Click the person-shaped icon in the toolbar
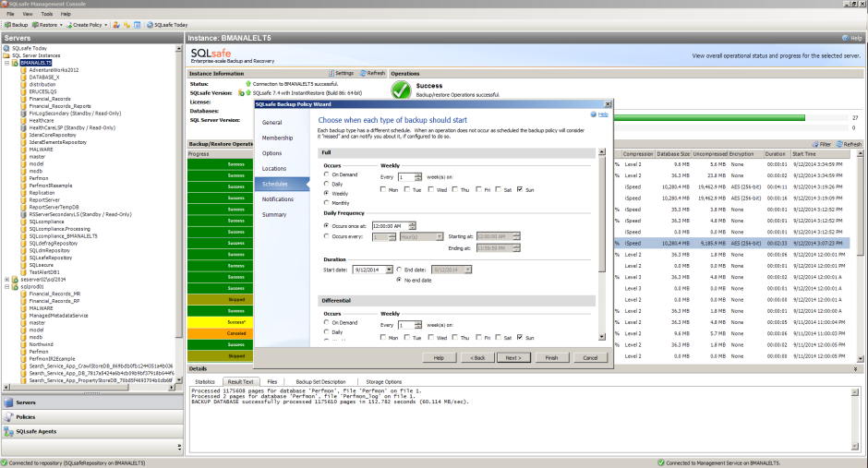 point(116,25)
